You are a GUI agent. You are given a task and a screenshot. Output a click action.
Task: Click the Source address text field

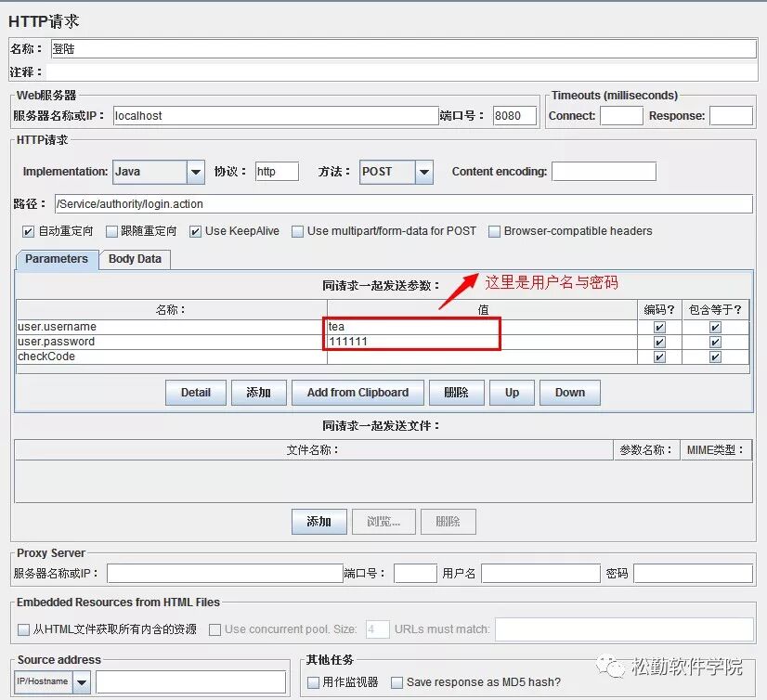pyautogui.click(x=190, y=682)
